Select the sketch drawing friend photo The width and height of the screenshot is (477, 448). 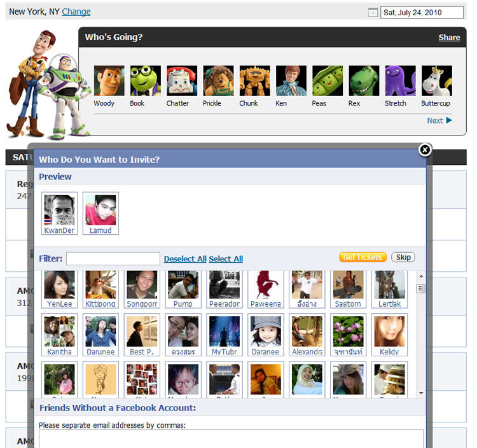(100, 379)
